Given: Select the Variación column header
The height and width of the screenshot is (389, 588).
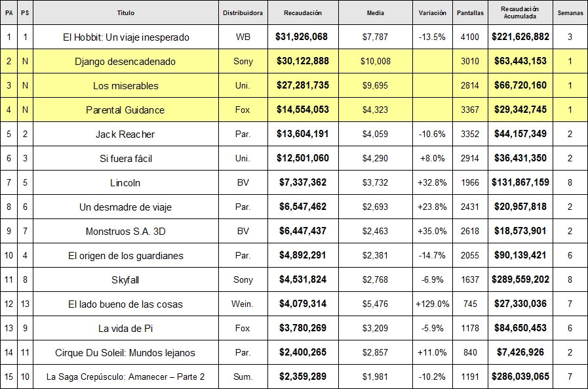Looking at the screenshot, I should click(433, 12).
